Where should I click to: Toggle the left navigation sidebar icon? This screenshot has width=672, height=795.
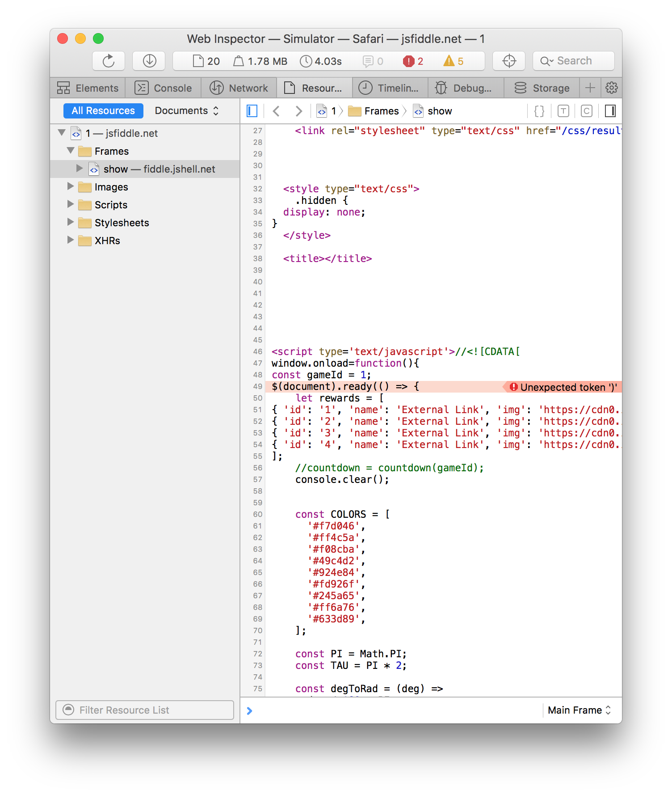tap(252, 111)
